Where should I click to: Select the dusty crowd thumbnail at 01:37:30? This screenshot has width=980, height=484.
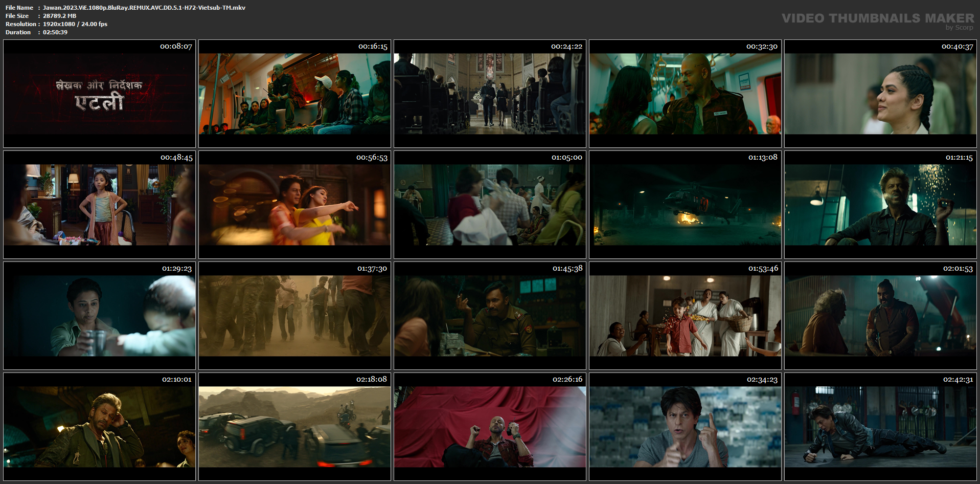[x=294, y=316]
